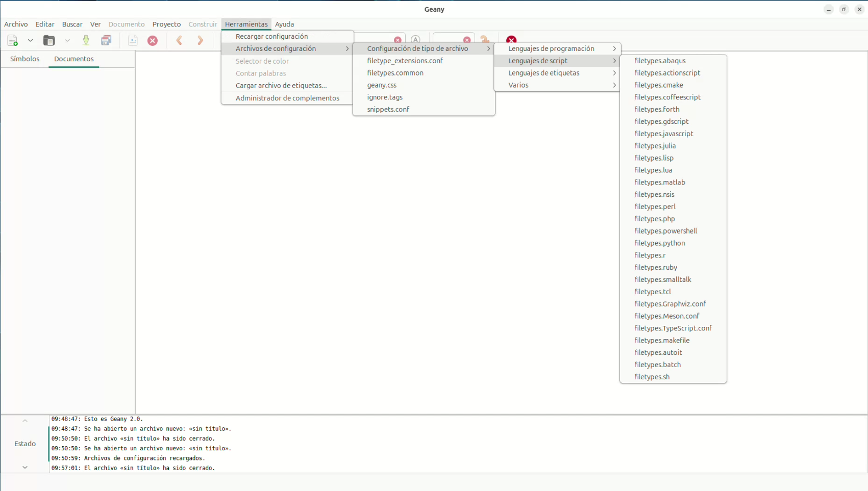Expand Configuración de tipo de archivo submenu

pyautogui.click(x=424, y=48)
